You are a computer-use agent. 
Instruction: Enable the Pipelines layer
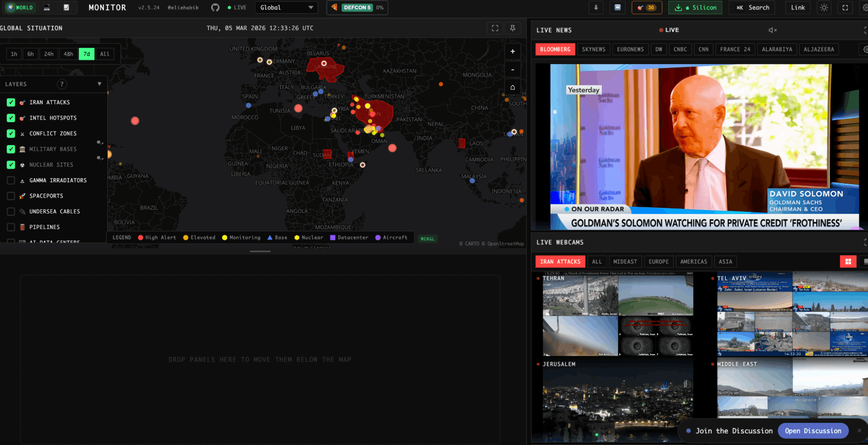[x=11, y=227]
